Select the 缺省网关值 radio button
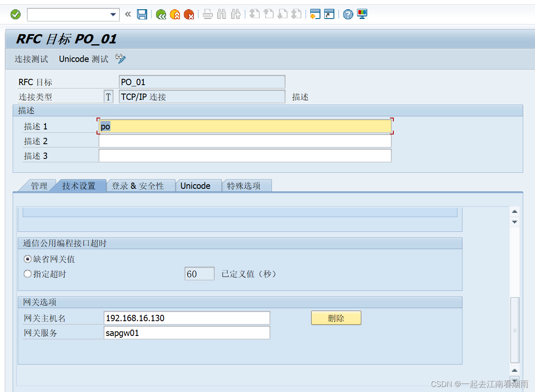This screenshot has width=535, height=392. pos(27,259)
